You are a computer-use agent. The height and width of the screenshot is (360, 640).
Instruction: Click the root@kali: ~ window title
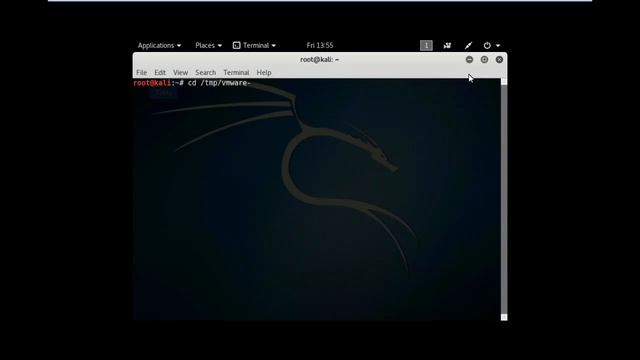[320, 60]
